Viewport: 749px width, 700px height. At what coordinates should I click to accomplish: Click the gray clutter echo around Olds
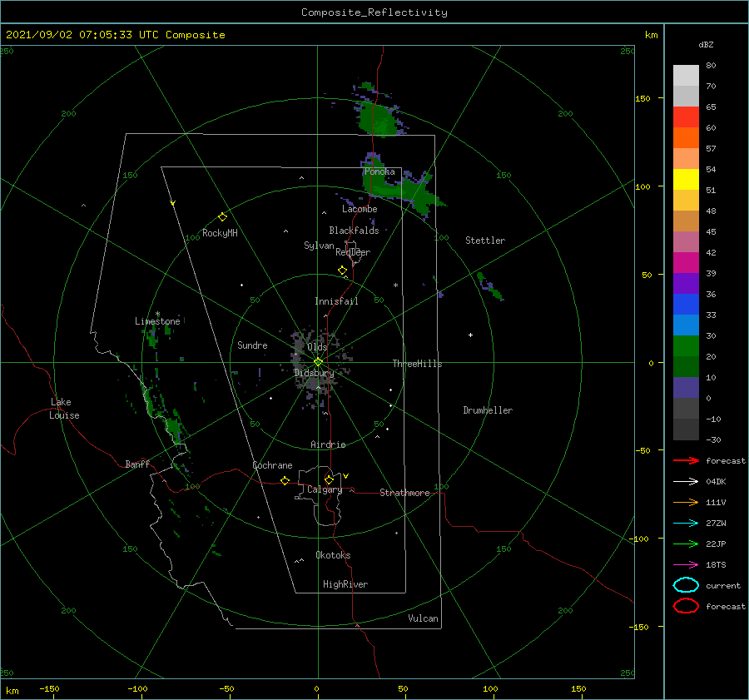pyautogui.click(x=316, y=365)
